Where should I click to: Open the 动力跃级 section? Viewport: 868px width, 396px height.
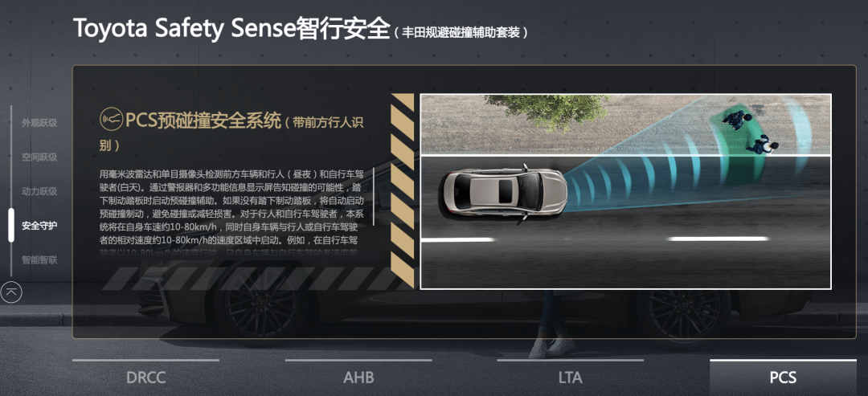pos(39,191)
